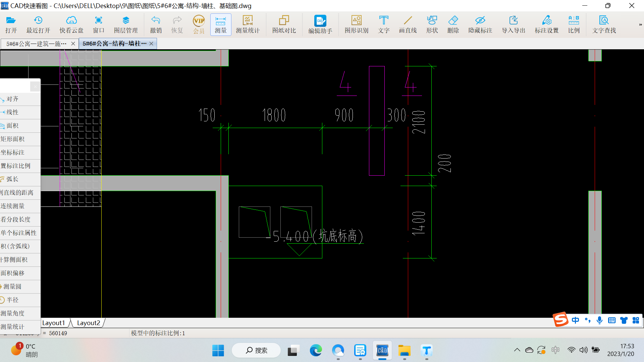Toggle Sogou voice input microphone
Screen dimensions: 644x362
[599, 320]
